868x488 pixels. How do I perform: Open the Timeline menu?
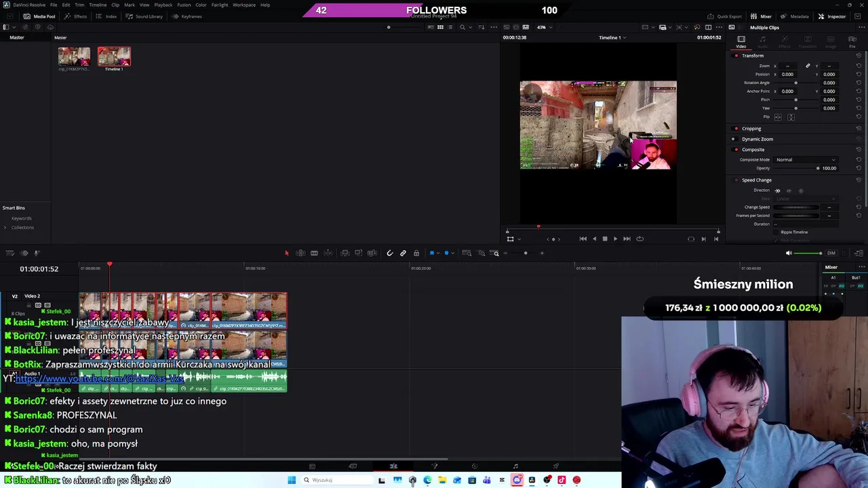coord(98,5)
